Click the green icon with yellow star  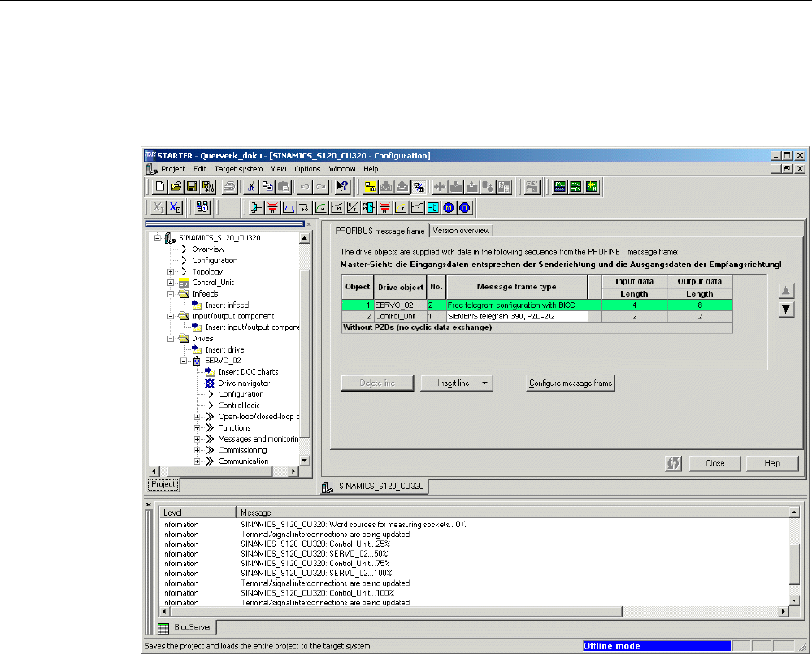point(592,187)
